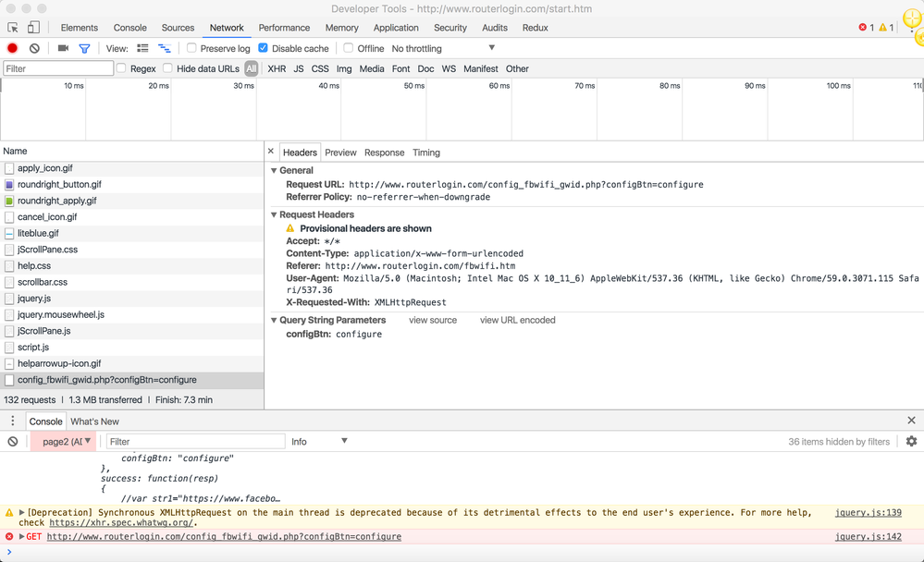Open the No throttling dropdown

[444, 48]
